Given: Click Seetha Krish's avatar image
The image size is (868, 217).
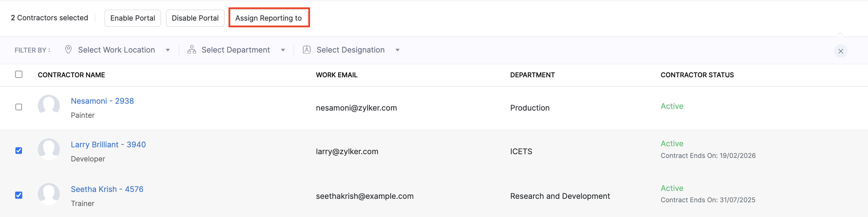Looking at the screenshot, I should coord(49,194).
